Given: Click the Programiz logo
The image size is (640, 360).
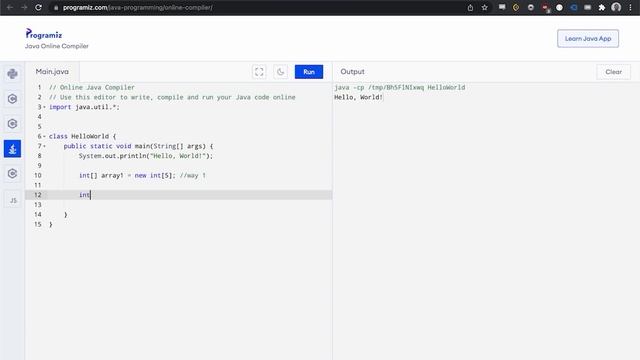Looking at the screenshot, I should (44, 34).
